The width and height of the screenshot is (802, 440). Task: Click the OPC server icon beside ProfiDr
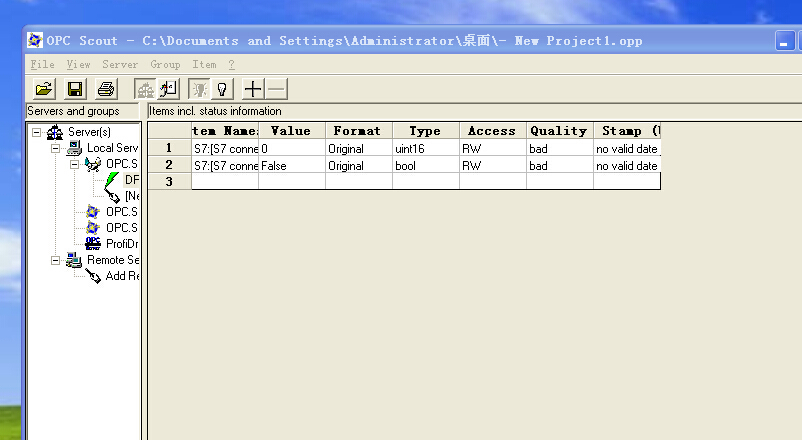click(x=93, y=244)
